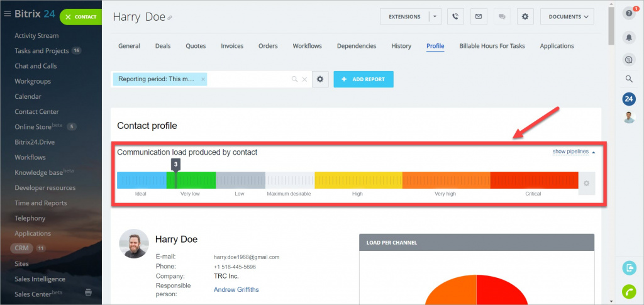Open Knowledge base in sidebar
The height and width of the screenshot is (305, 644).
click(44, 172)
